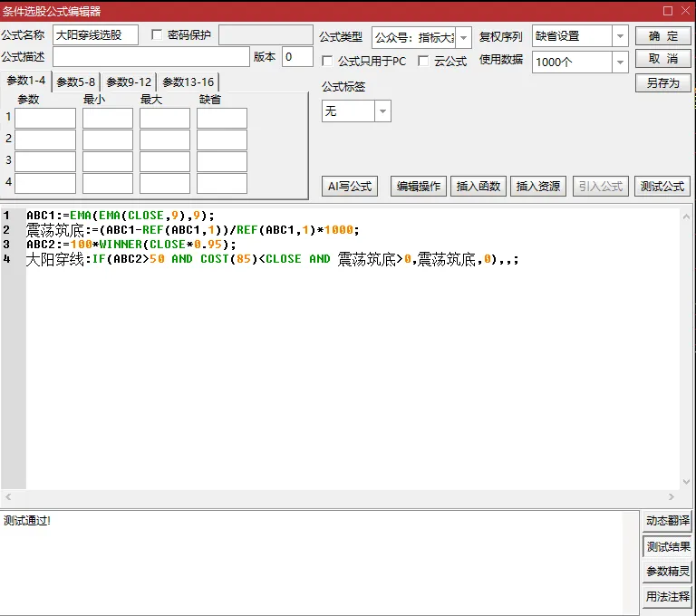Focus the 公式名称 field
696x616 pixels.
(x=95, y=35)
